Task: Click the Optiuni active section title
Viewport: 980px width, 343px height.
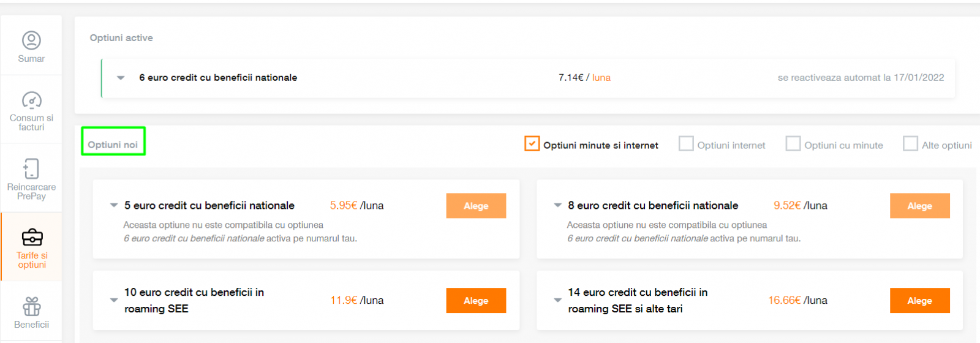Action: click(121, 38)
